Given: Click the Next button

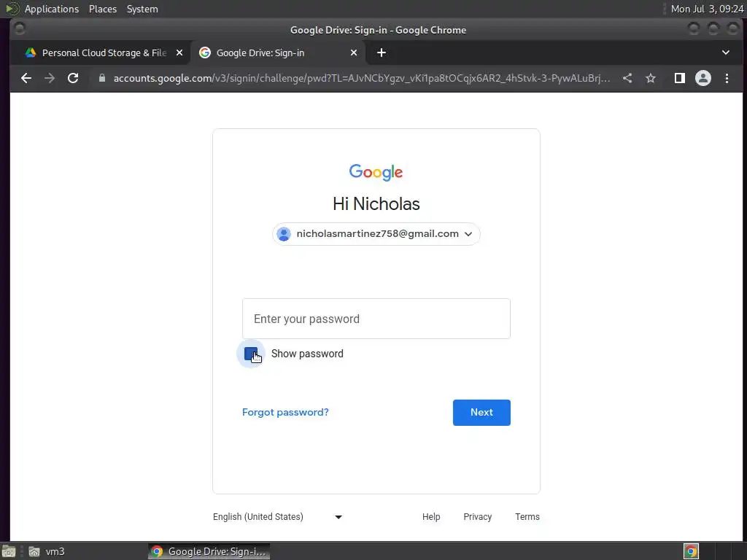Looking at the screenshot, I should [x=481, y=413].
